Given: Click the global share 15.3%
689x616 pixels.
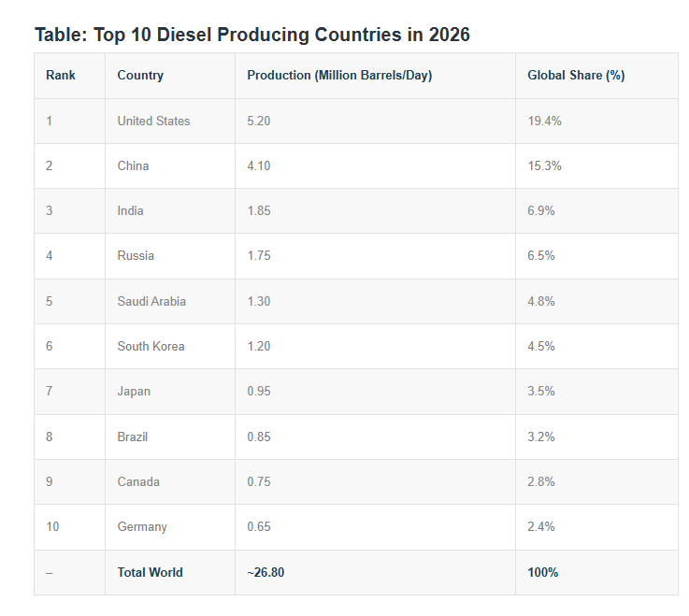Looking at the screenshot, I should pos(544,165).
